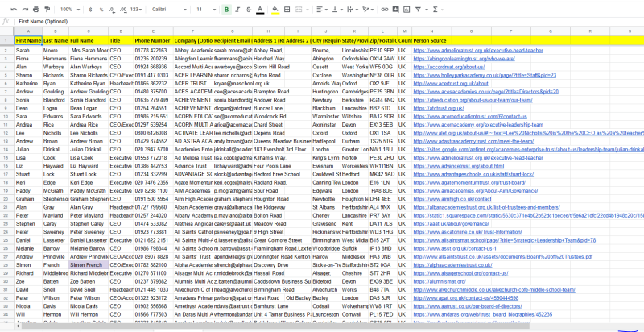Image resolution: width=644 pixels, height=332 pixels.
Task: Select the 'First Name' header cell
Action: pyautogui.click(x=28, y=40)
